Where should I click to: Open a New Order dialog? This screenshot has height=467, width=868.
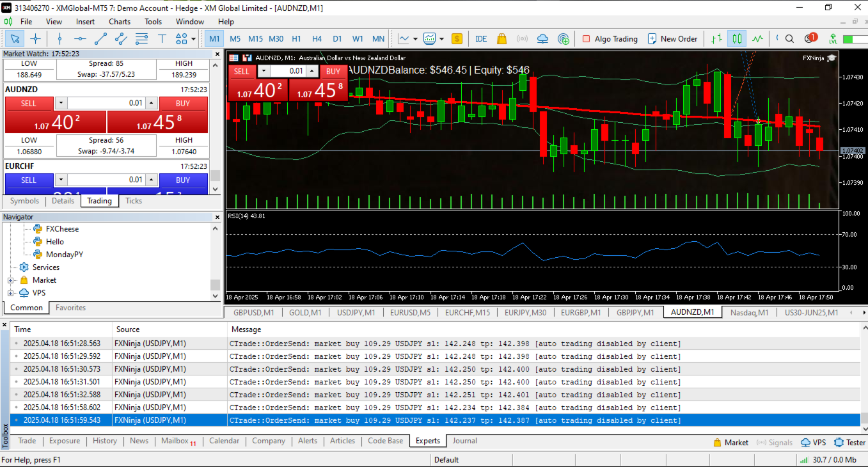(672, 38)
